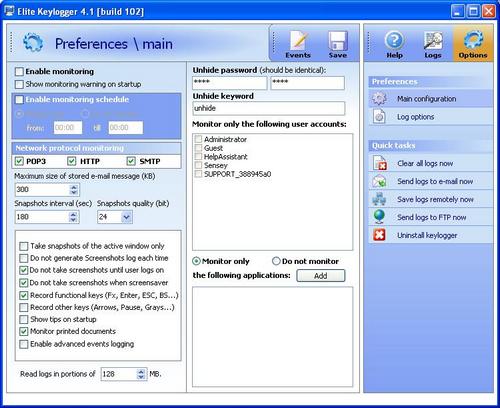Viewport: 500px width, 408px height.
Task: Click the Uninstall keylogger red X icon
Action: [379, 235]
